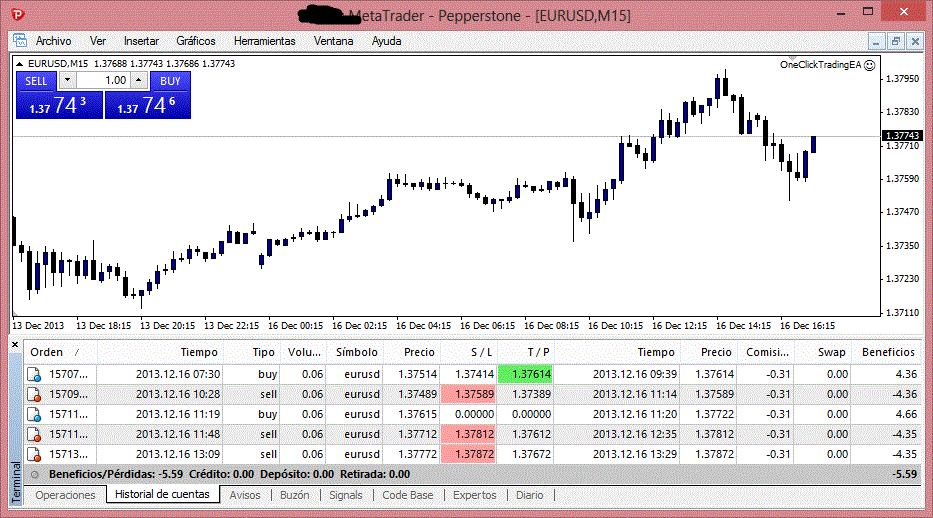Click the Pepperstone logo in title bar
Image resolution: width=933 pixels, height=518 pixels.
[x=17, y=15]
